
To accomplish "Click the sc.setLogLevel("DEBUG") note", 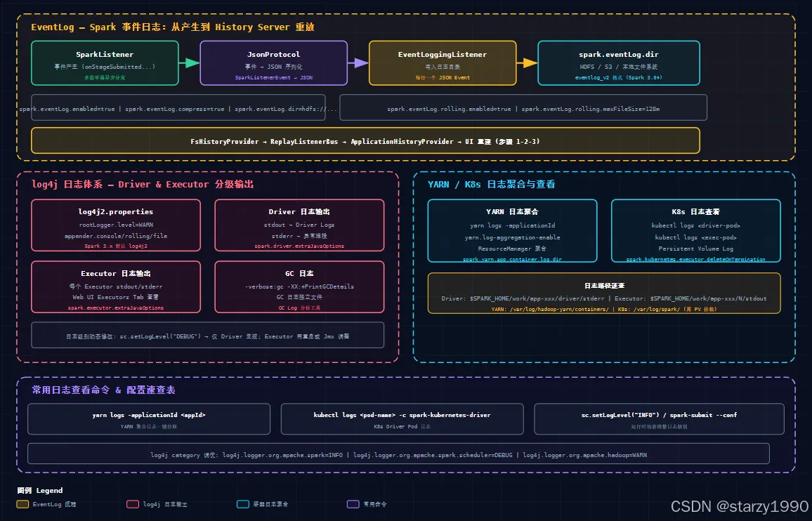I will coord(207,336).
